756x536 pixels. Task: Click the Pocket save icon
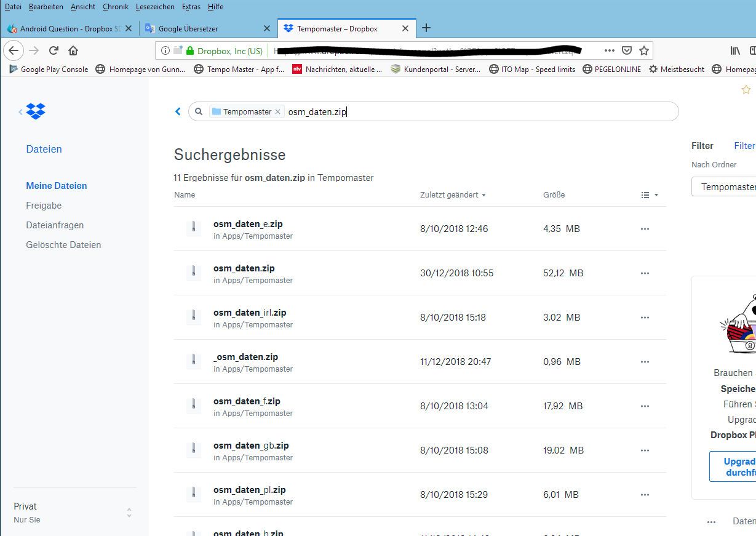tap(626, 50)
